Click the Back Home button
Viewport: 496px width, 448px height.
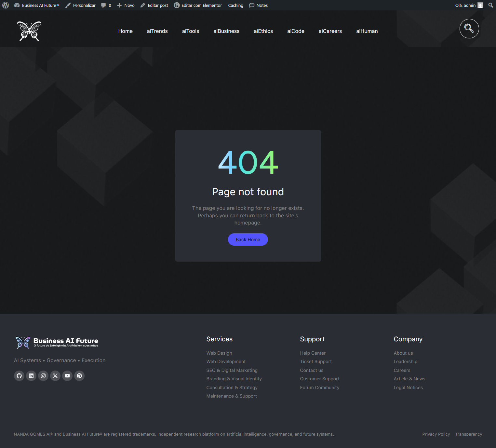[x=248, y=239]
